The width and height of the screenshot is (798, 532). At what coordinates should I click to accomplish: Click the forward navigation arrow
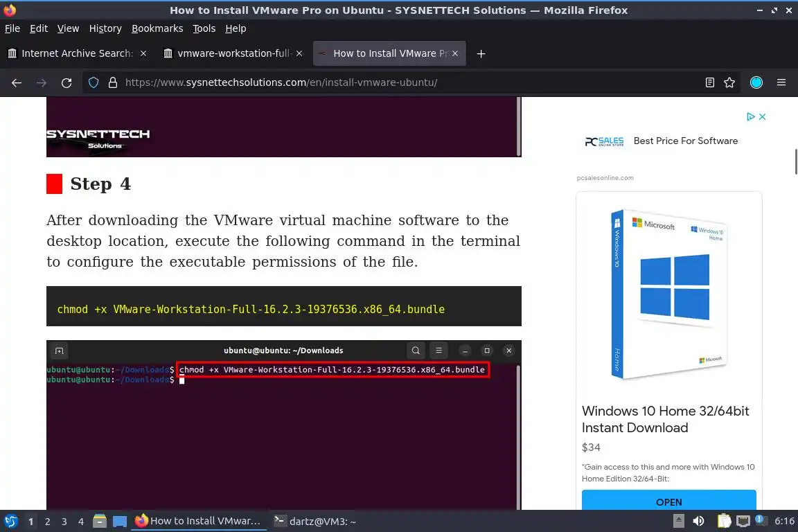[42, 82]
